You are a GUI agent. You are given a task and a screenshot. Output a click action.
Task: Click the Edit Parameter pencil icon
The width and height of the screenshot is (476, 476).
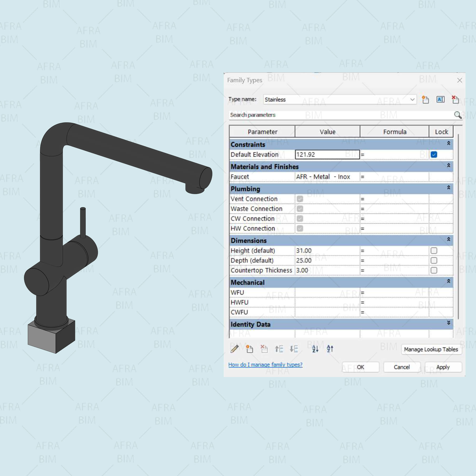pyautogui.click(x=234, y=349)
